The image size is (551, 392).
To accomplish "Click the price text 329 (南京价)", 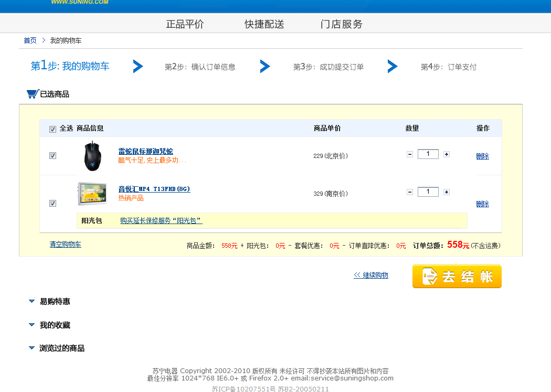I will [330, 194].
